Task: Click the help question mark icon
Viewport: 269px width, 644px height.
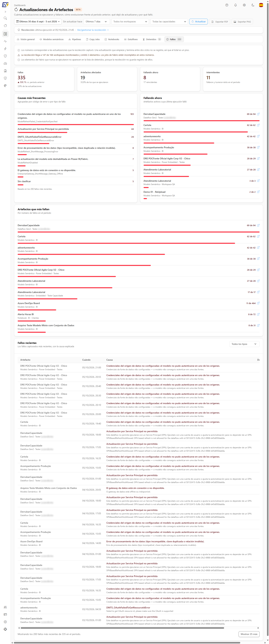Action: pos(227,5)
